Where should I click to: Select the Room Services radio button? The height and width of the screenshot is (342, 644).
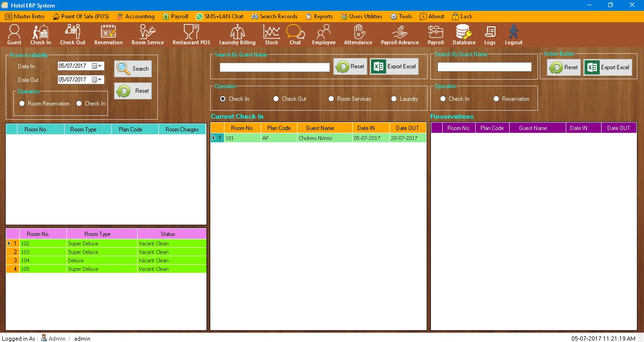(x=331, y=99)
